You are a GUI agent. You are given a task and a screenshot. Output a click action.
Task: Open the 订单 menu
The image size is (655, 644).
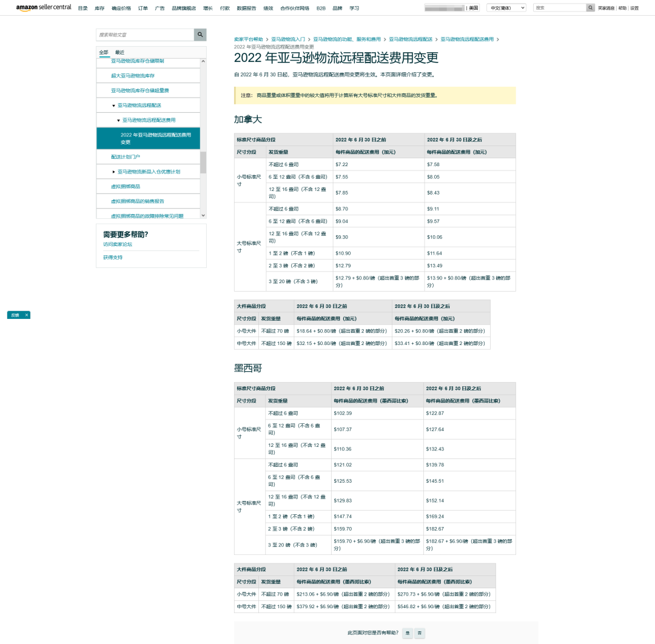click(143, 8)
